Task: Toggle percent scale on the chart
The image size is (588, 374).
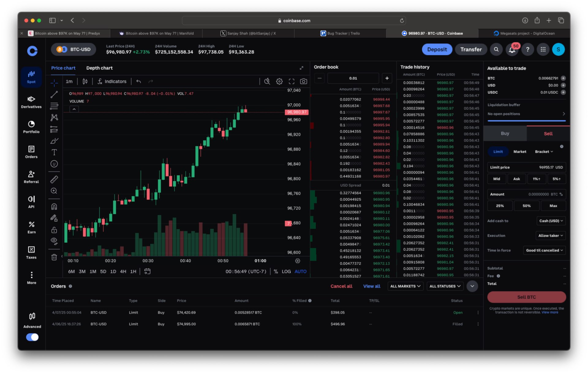Action: pyautogui.click(x=276, y=271)
